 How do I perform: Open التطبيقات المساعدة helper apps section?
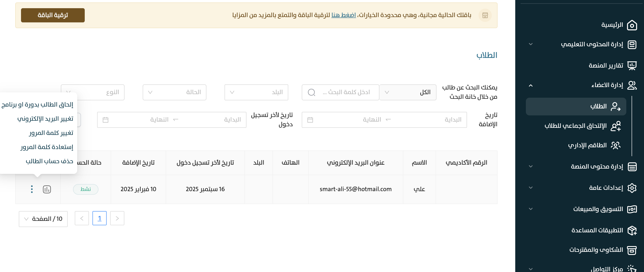597,230
